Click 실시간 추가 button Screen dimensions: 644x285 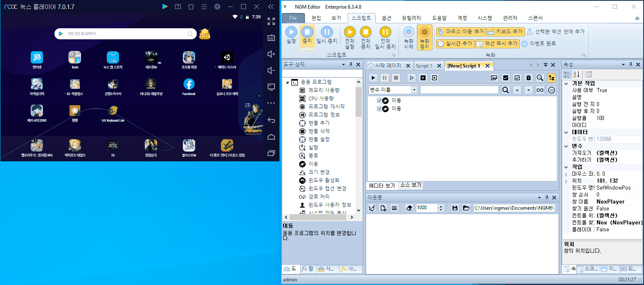click(455, 43)
